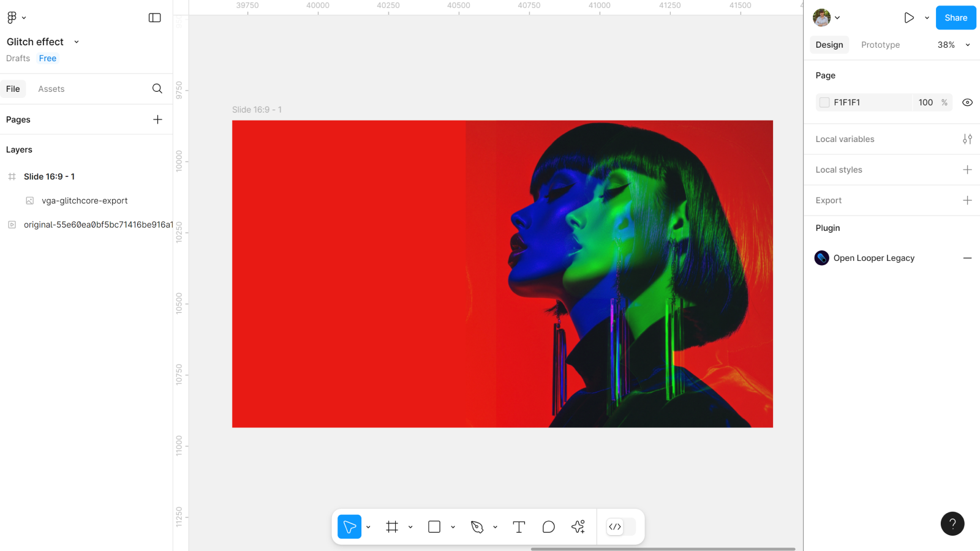Toggle Dev Mode switch in toolbar
The height and width of the screenshot is (551, 980).
pyautogui.click(x=620, y=527)
